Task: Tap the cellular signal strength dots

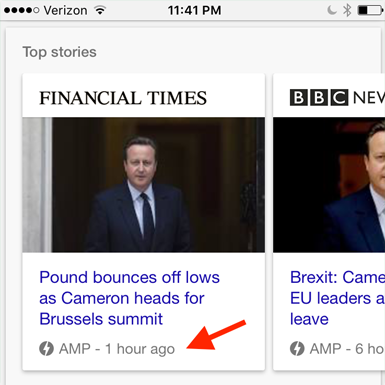Action: [22, 10]
